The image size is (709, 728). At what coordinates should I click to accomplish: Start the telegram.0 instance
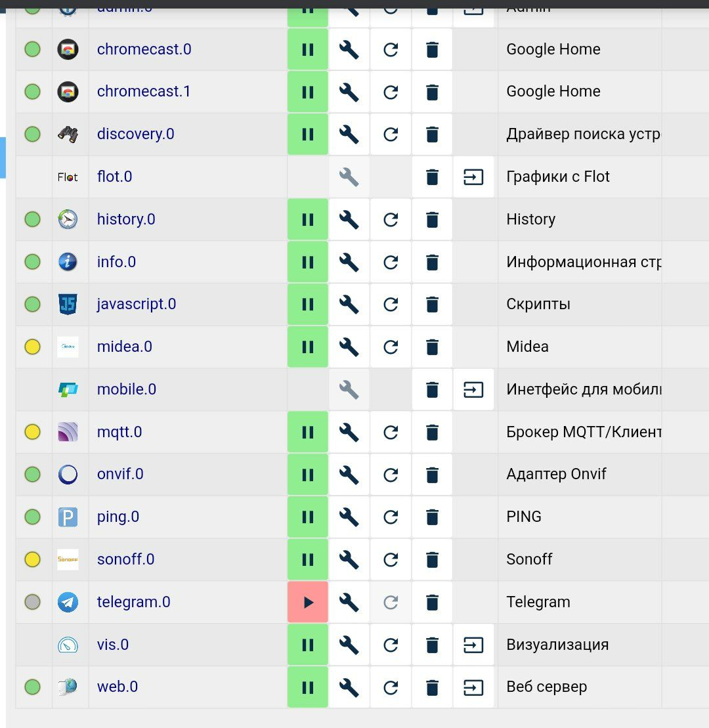click(x=308, y=602)
